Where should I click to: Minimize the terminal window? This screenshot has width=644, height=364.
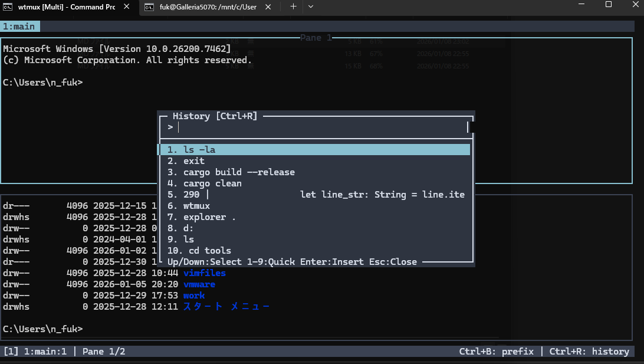(x=581, y=4)
